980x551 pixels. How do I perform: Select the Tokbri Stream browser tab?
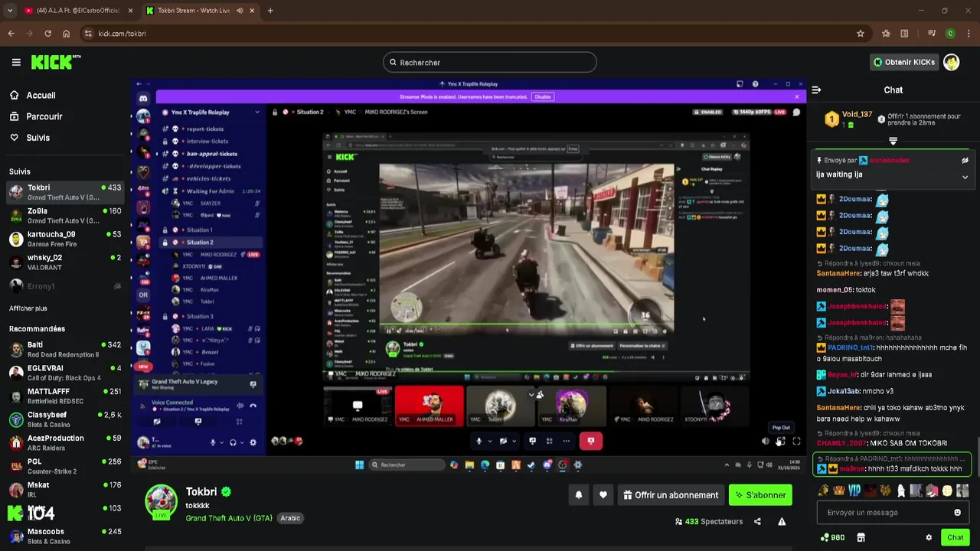(199, 11)
